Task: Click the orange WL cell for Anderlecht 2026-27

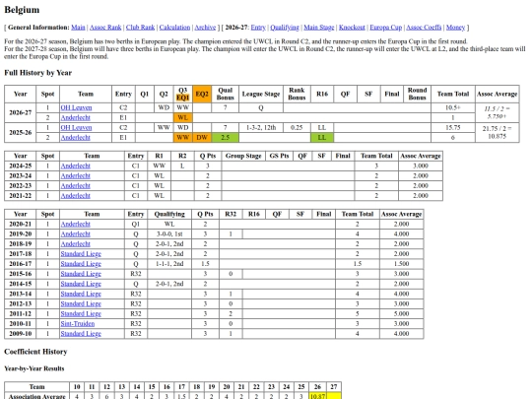Action: [182, 117]
